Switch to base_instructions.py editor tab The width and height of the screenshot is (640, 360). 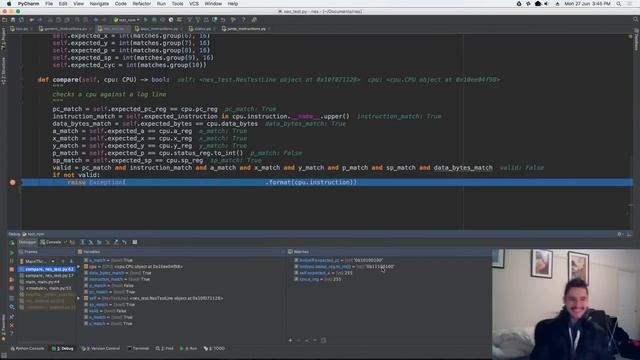click(158, 29)
